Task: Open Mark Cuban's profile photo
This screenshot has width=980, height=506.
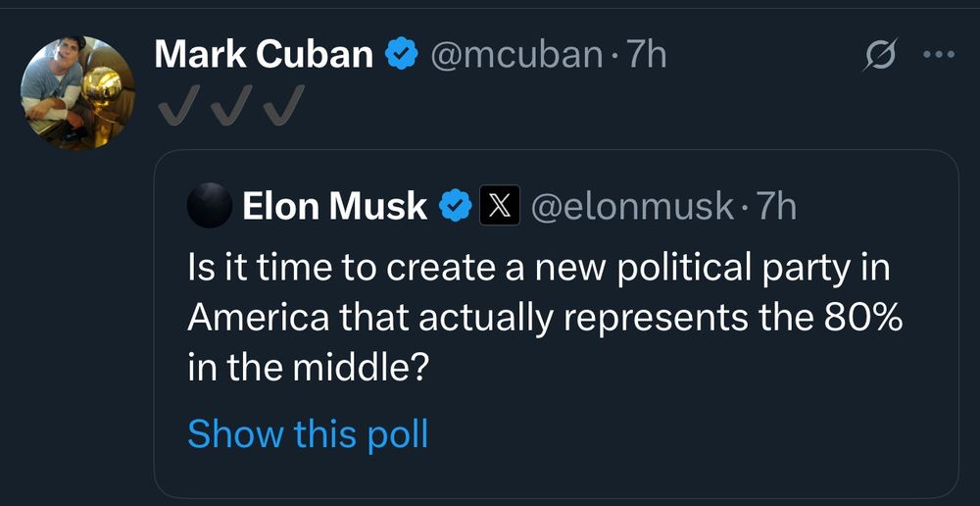Action: [x=74, y=93]
